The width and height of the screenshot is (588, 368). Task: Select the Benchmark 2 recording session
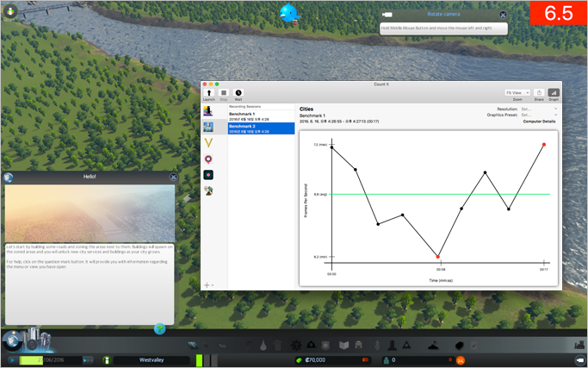261,128
